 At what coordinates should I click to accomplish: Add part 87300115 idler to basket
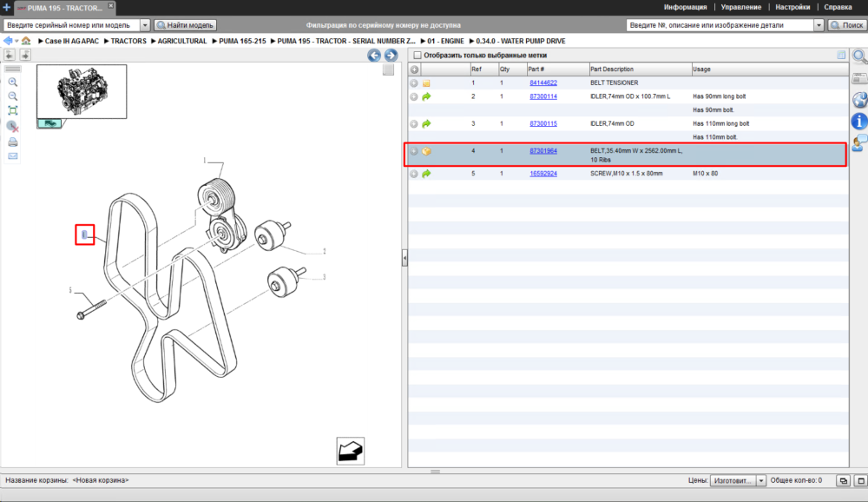point(413,123)
